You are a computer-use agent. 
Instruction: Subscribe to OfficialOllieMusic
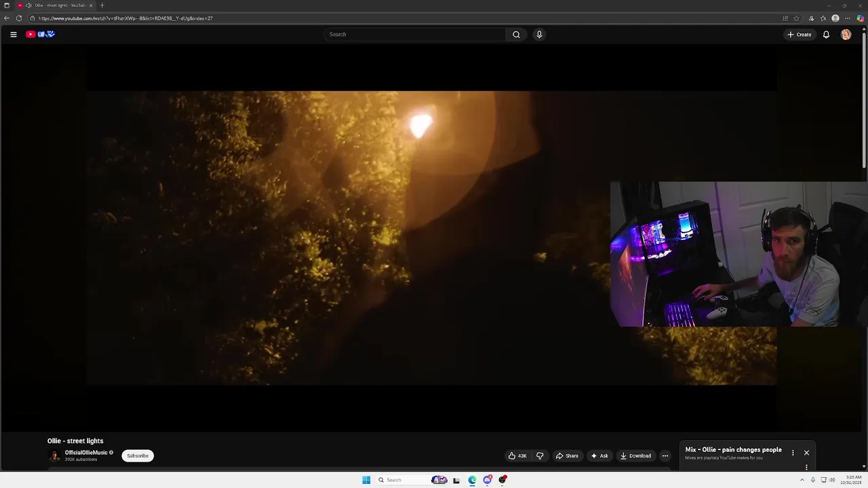point(138,456)
